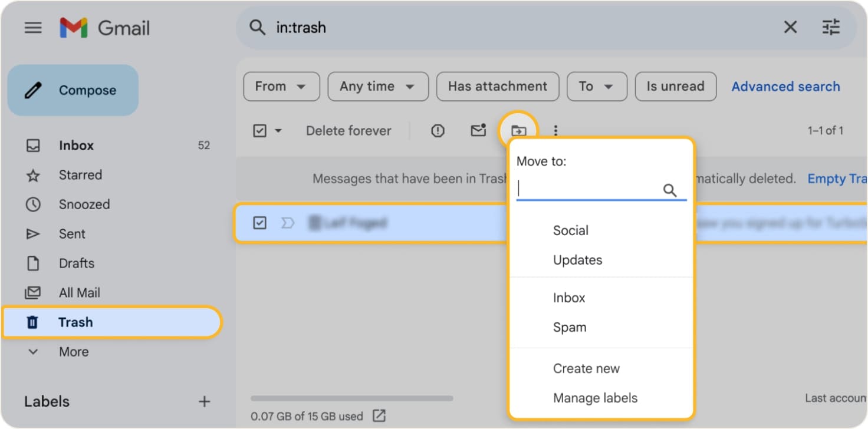Toggle the select all checkbox
The height and width of the screenshot is (429, 868).
click(x=259, y=131)
